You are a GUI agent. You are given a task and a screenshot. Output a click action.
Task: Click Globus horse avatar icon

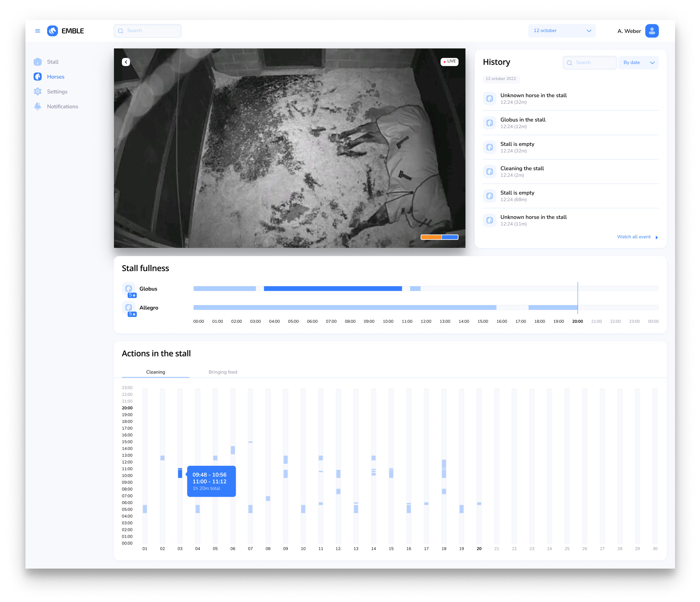point(128,288)
